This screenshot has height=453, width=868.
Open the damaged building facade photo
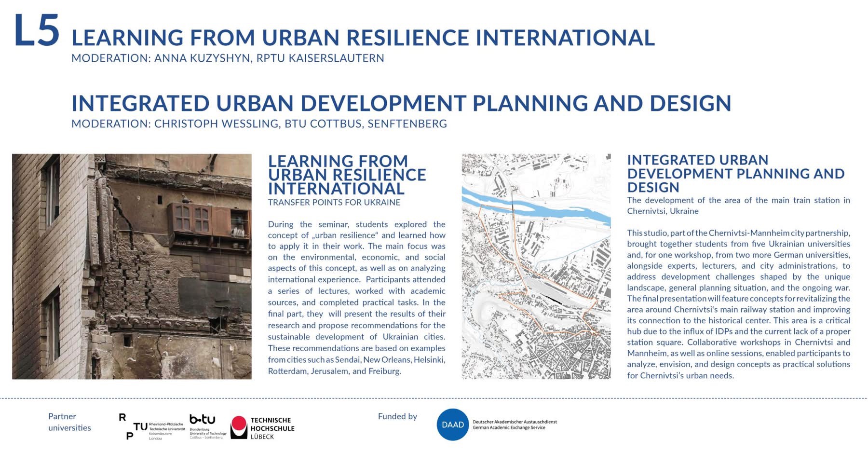[132, 266]
